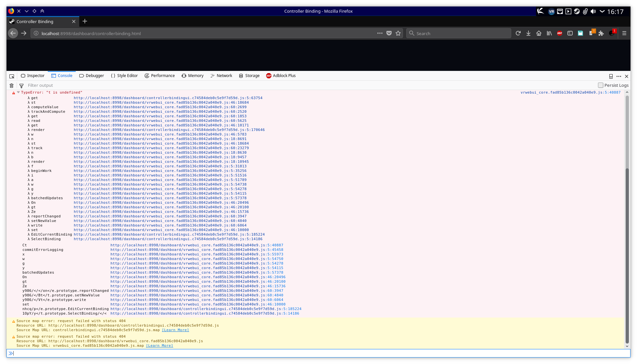Open the Downloads panel icon
Viewport: 637px width, 364px height.
[528, 33]
